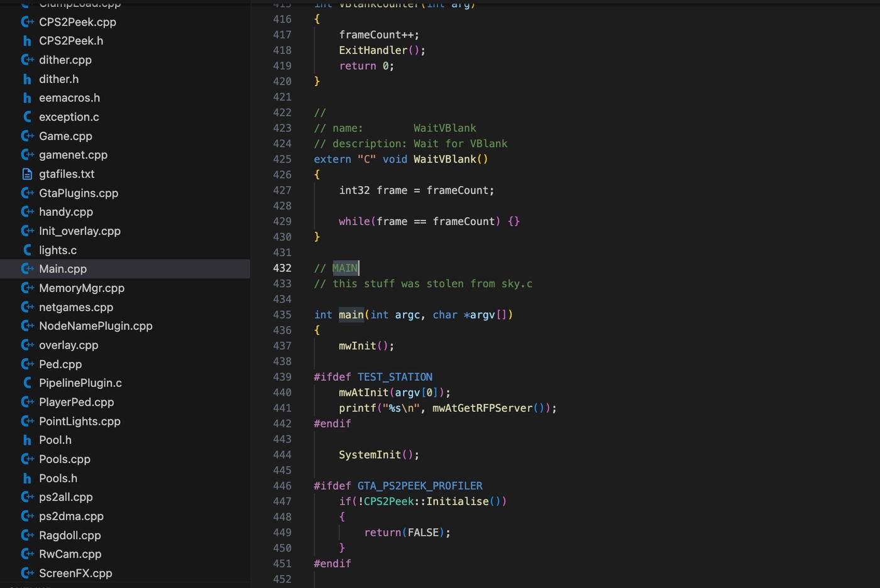The height and width of the screenshot is (588, 880).
Task: Click the C icon beside exception.c
Action: point(27,117)
